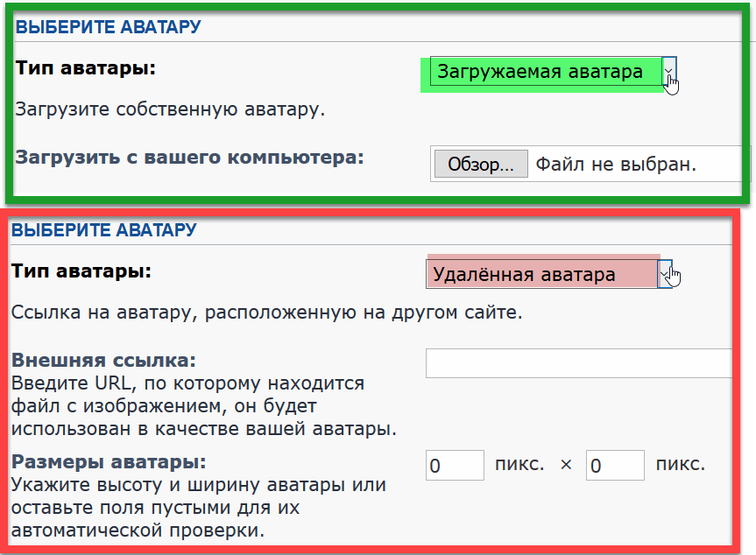Image resolution: width=756 pixels, height=555 pixels.
Task: Click the 'Укажите высоту и ширину аватары' help text
Action: pos(198,508)
